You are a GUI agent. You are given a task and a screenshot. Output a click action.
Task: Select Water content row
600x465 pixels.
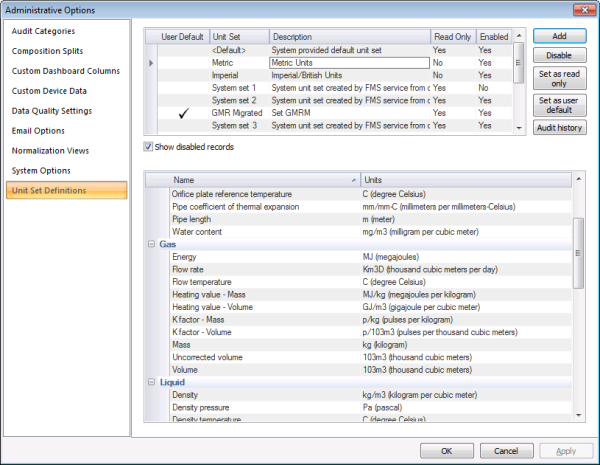370,232
